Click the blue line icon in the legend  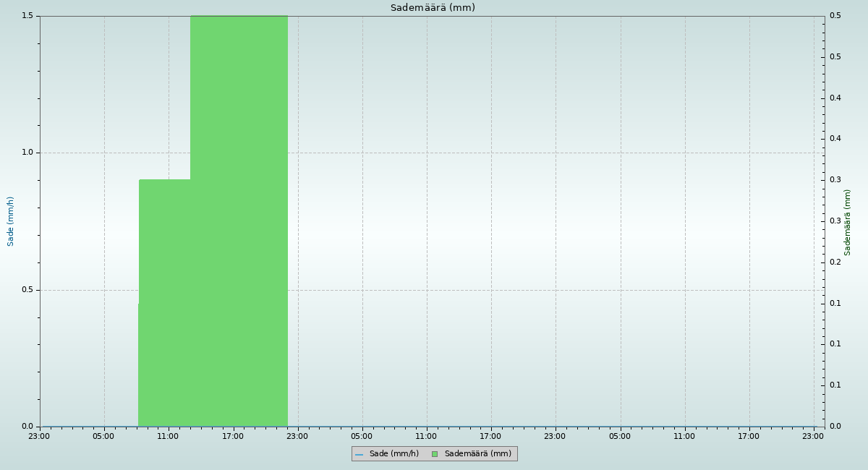point(359,454)
